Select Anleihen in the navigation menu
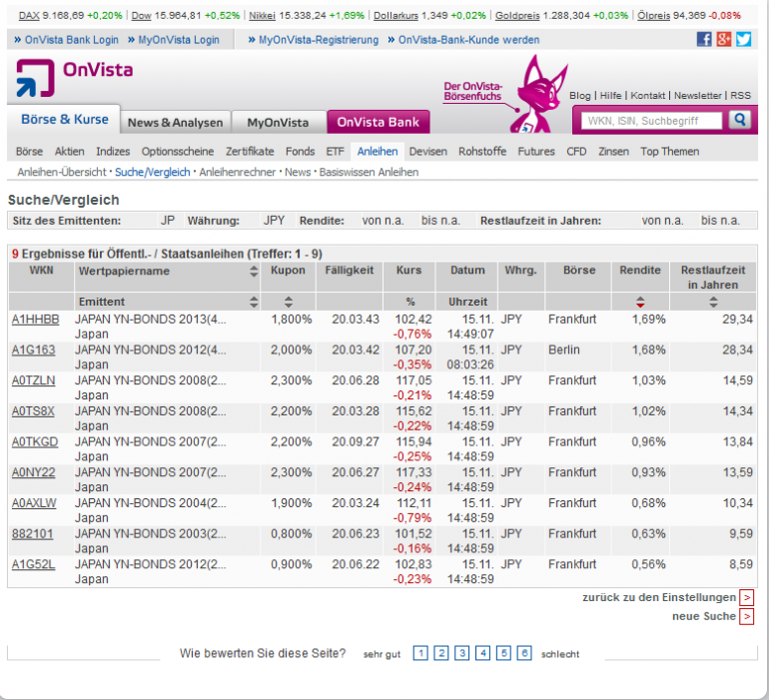 (378, 152)
